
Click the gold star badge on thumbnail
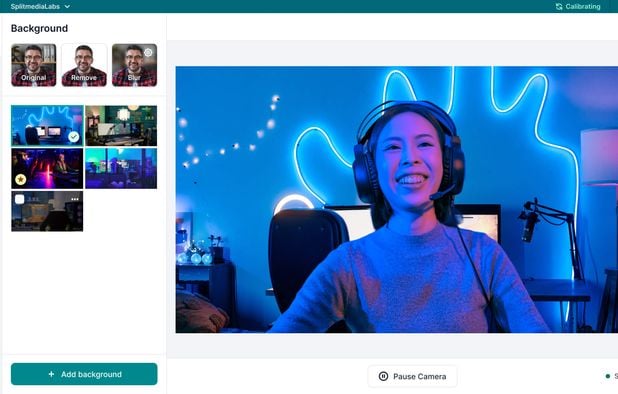pos(20,180)
